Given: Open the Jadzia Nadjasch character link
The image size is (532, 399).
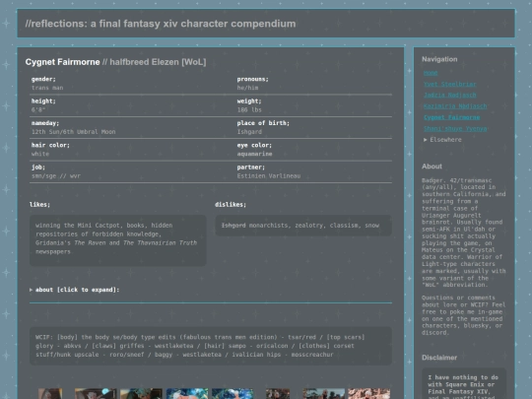Looking at the screenshot, I should [x=450, y=96].
